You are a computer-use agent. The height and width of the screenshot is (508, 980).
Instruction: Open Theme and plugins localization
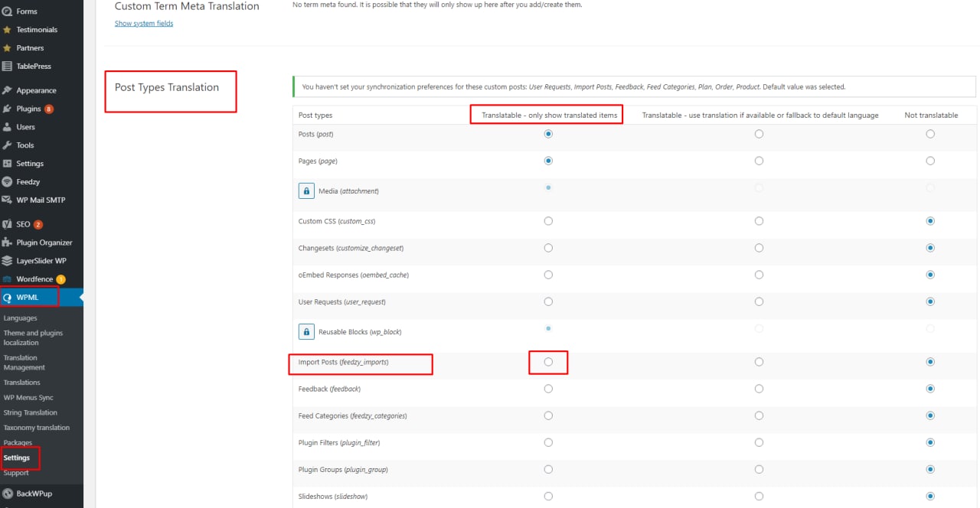tap(33, 338)
